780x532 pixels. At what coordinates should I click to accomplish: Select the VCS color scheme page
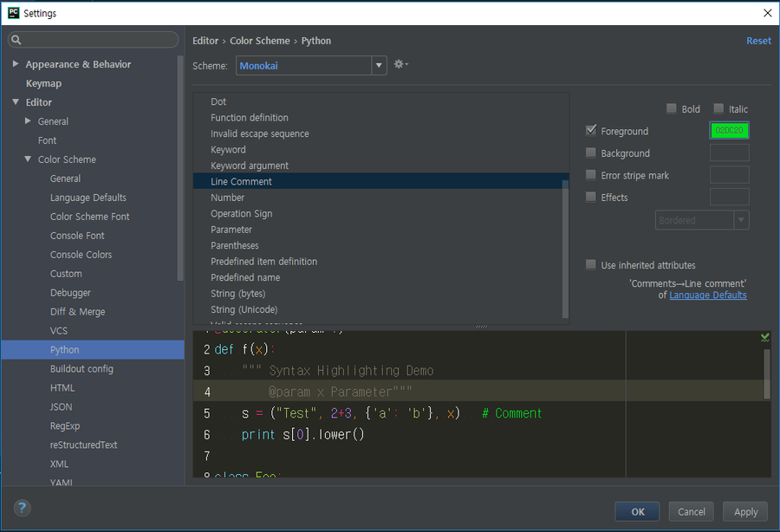tap(59, 331)
